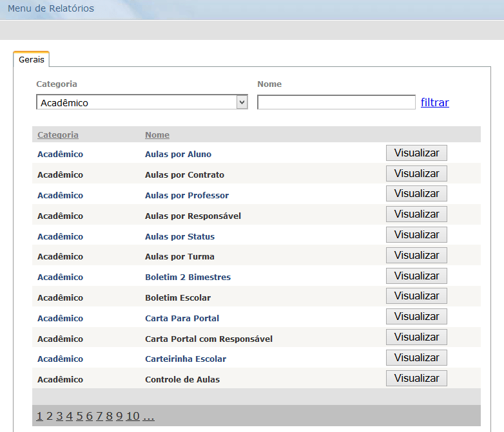Image resolution: width=504 pixels, height=432 pixels.
Task: Go to page 7 of results
Action: [x=99, y=416]
